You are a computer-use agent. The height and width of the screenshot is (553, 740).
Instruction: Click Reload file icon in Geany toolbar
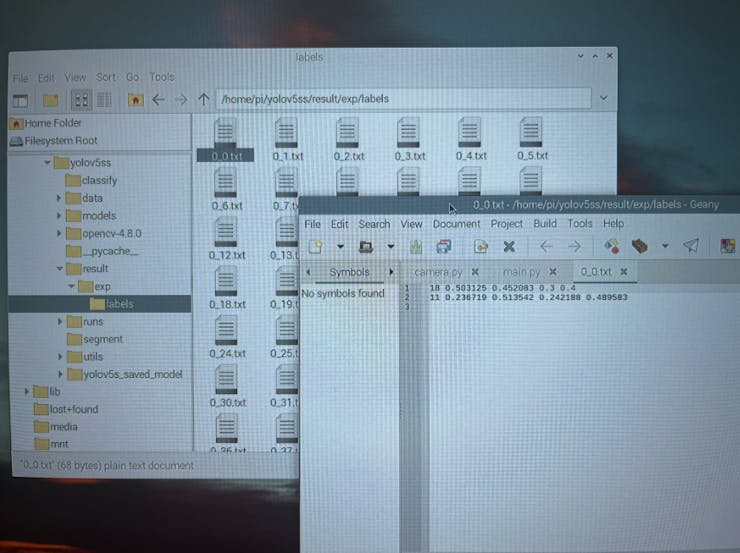(480, 247)
